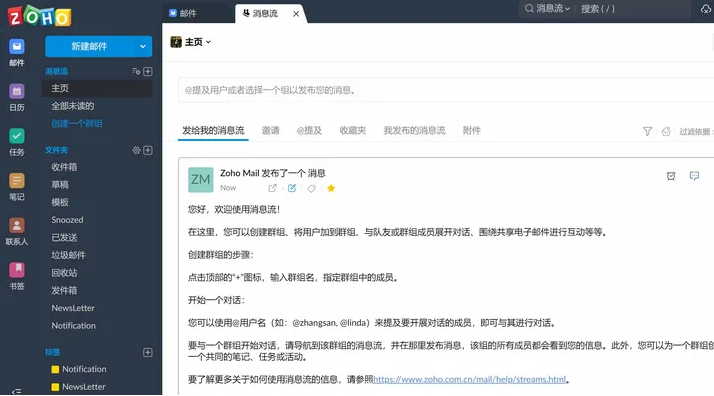
Task: Click the filter funnel icon
Action: 647,132
